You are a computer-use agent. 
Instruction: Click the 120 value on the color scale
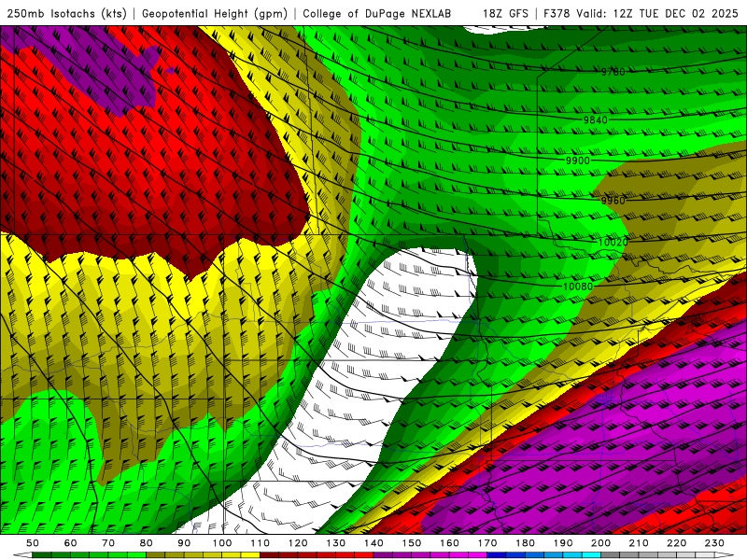click(298, 543)
